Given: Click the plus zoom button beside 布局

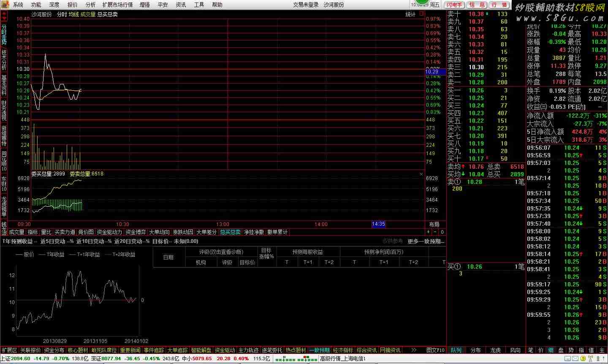Looking at the screenshot, I should (x=429, y=232).
